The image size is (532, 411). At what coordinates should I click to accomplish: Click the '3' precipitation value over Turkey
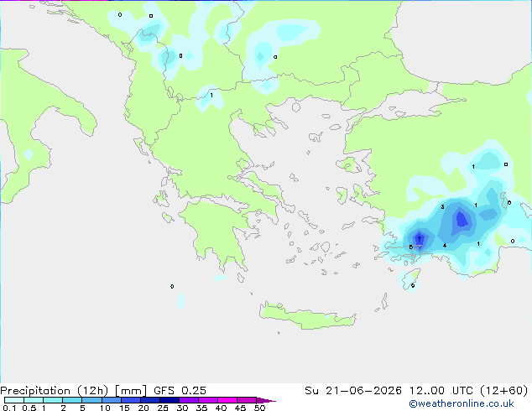(442, 207)
